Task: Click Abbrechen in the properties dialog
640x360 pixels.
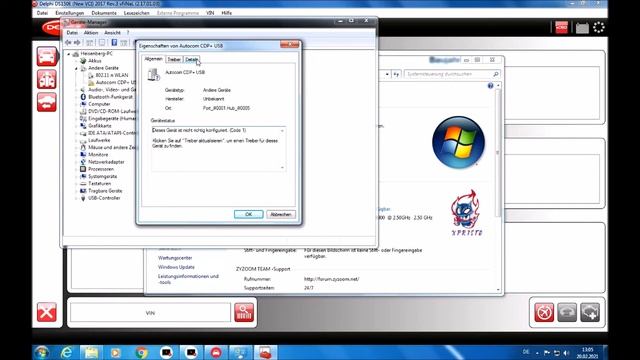Action: click(281, 214)
